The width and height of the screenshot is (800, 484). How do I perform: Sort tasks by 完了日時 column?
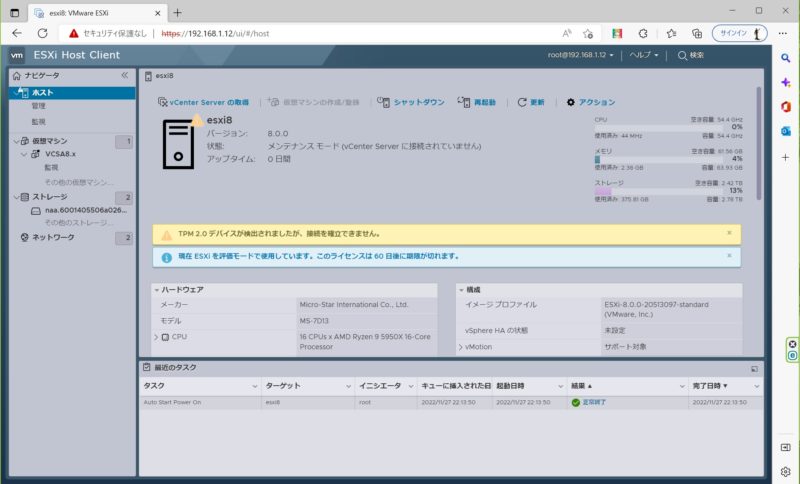click(725, 386)
